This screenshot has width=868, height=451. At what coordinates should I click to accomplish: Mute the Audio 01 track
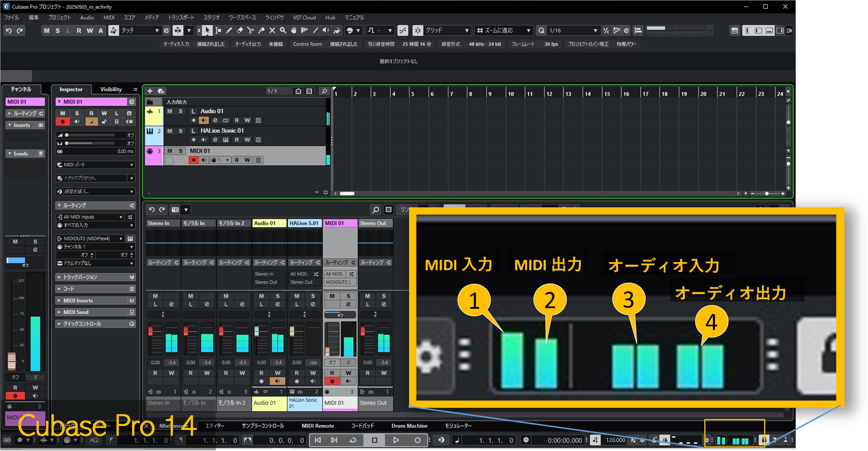pos(170,111)
